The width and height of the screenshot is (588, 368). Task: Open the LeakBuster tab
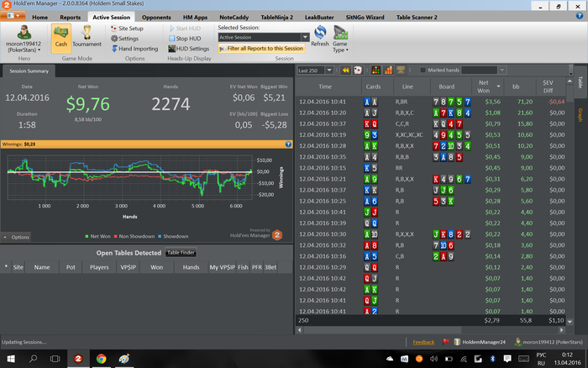pyautogui.click(x=319, y=18)
